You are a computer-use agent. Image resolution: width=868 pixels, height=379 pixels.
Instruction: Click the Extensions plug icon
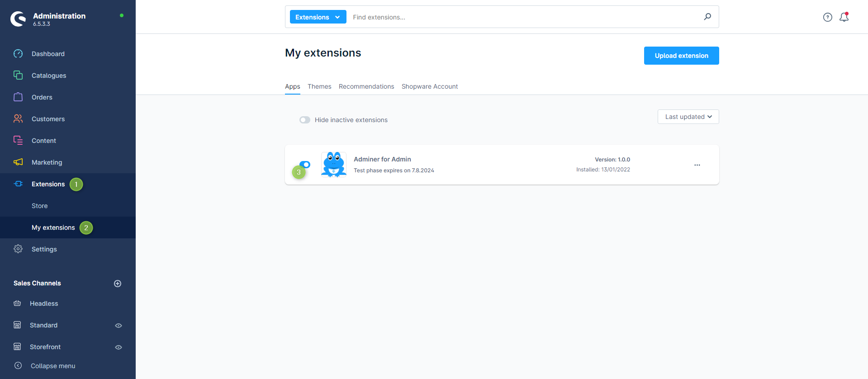[x=18, y=184]
